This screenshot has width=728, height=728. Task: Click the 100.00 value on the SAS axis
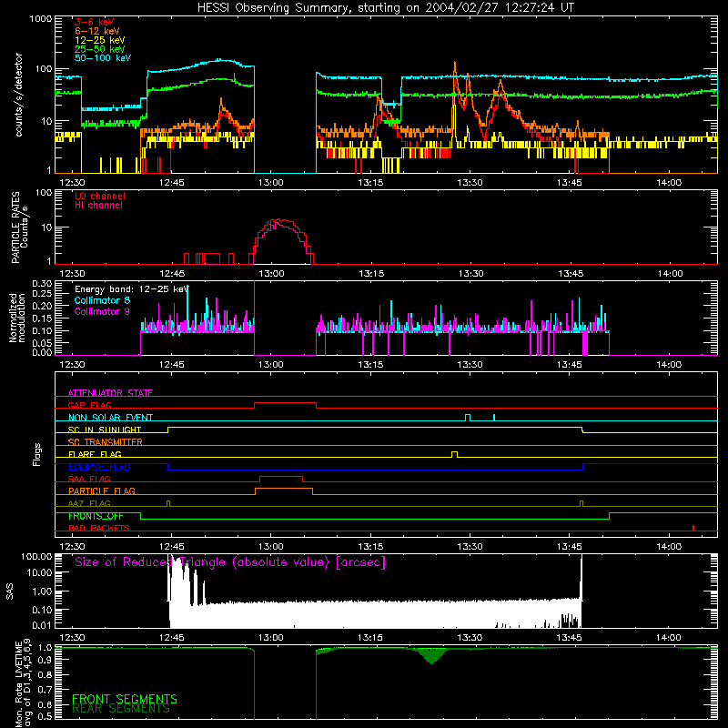(36, 556)
